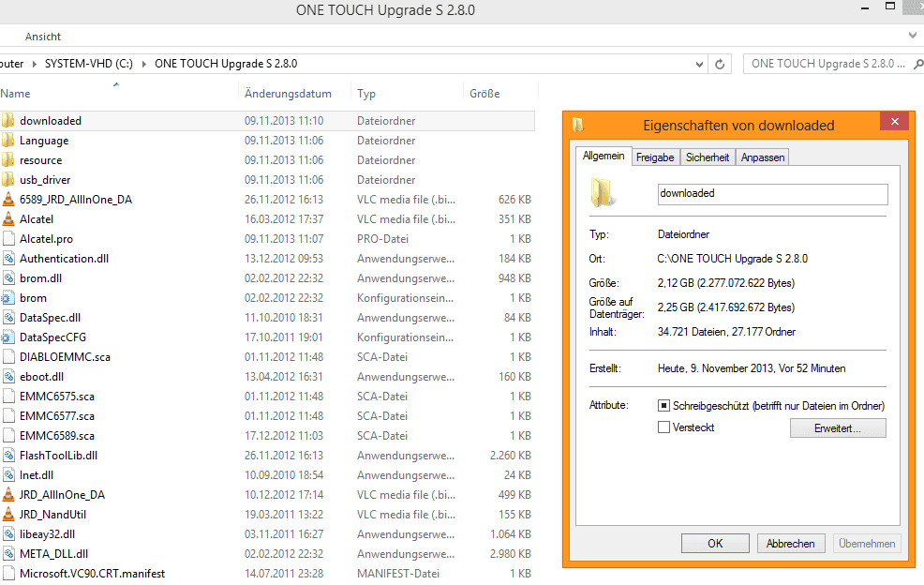Close the Eigenschaften von downloaded dialog
The width and height of the screenshot is (924, 585).
coord(895,122)
